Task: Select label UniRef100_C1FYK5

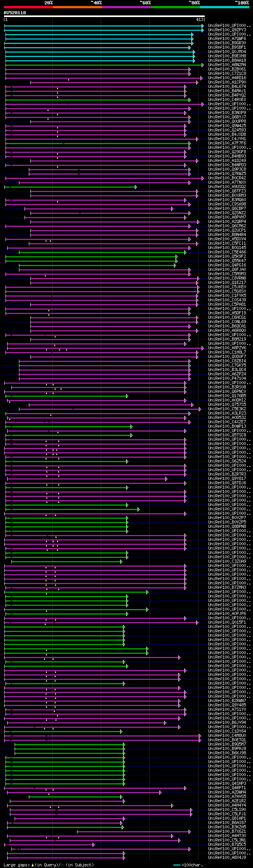Action: pos(227,295)
